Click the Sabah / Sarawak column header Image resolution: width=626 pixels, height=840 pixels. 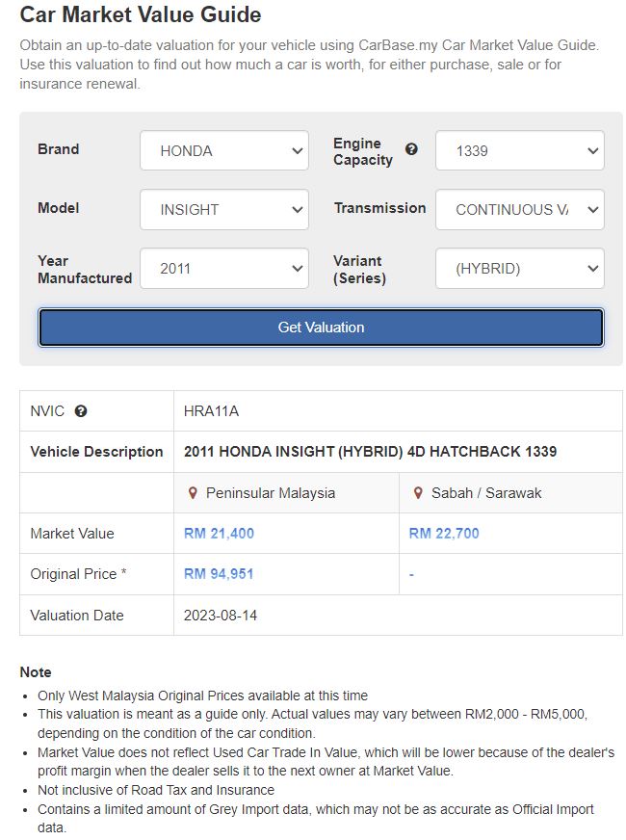pos(510,493)
